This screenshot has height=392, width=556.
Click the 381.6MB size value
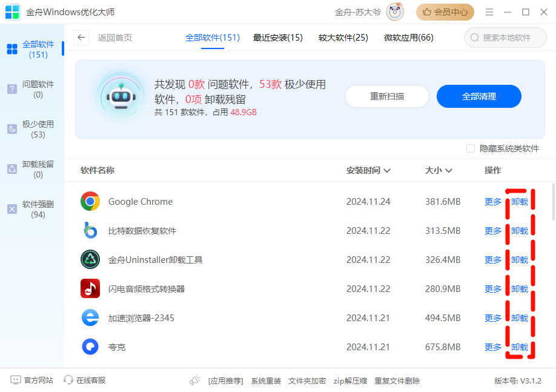[443, 202]
